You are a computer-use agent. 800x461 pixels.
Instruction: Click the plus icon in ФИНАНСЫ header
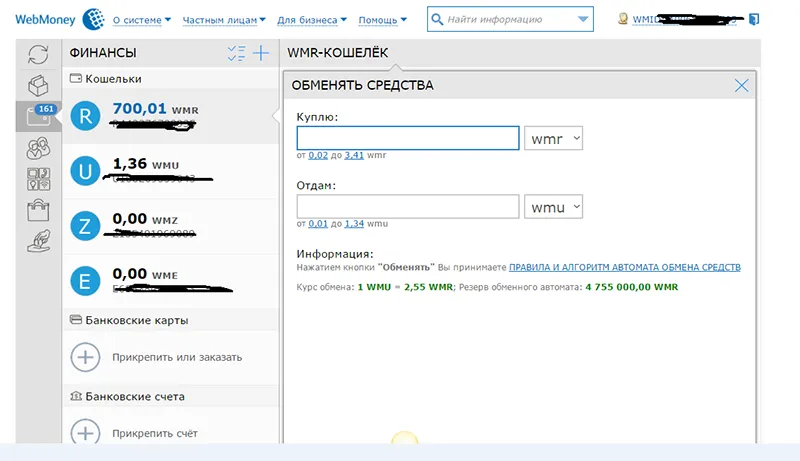pos(261,54)
